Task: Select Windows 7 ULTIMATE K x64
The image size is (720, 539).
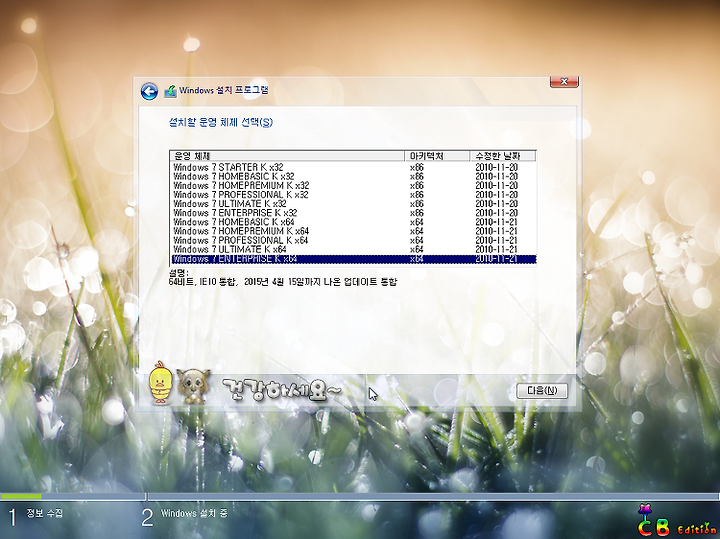Action: (x=353, y=249)
